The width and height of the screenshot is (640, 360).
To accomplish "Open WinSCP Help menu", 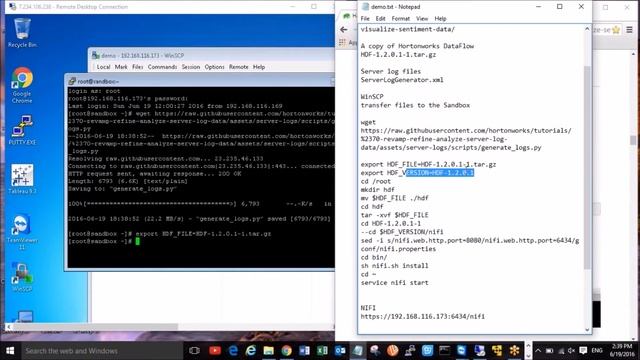I will pos(259,67).
